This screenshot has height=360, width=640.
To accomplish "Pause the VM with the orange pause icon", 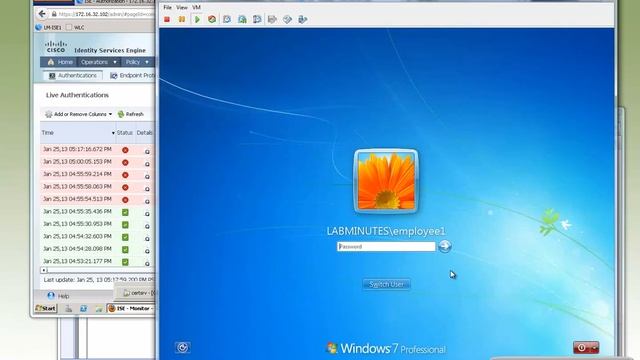I will 182,19.
